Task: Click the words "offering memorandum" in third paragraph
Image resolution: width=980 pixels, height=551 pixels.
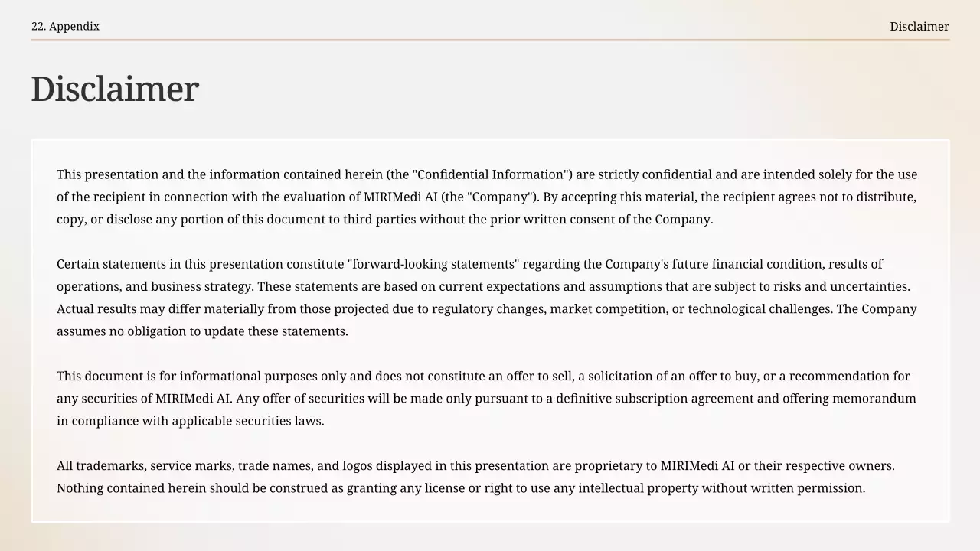Action: [853, 399]
